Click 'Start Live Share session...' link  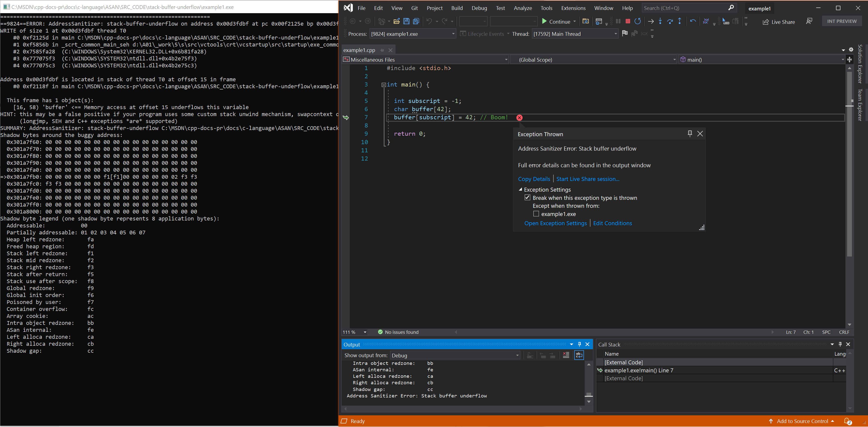pos(588,179)
